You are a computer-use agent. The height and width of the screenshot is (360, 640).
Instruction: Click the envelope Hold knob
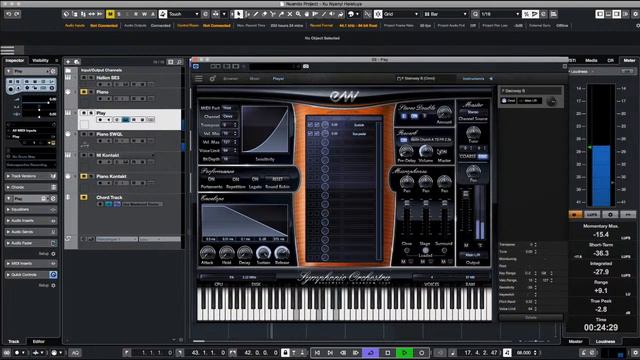227,253
